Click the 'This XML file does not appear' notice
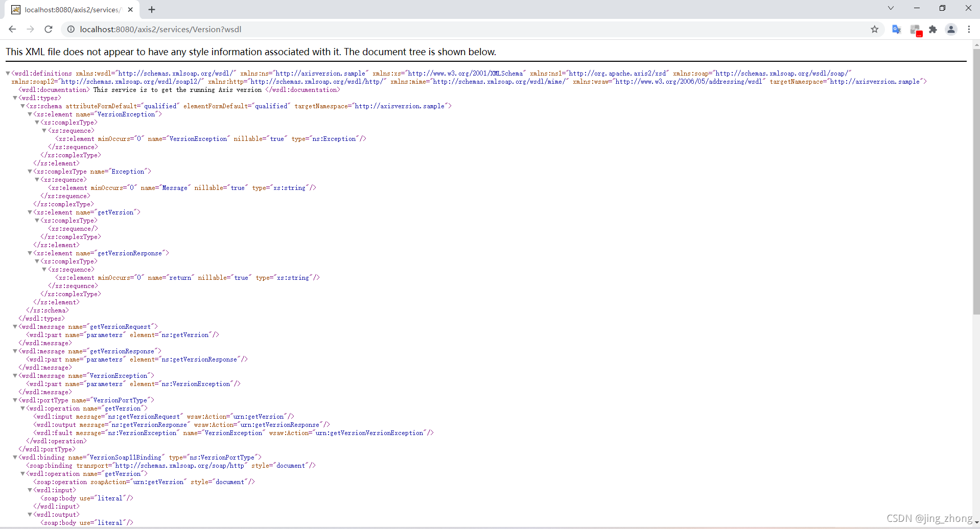Image resolution: width=980 pixels, height=529 pixels. coord(251,52)
